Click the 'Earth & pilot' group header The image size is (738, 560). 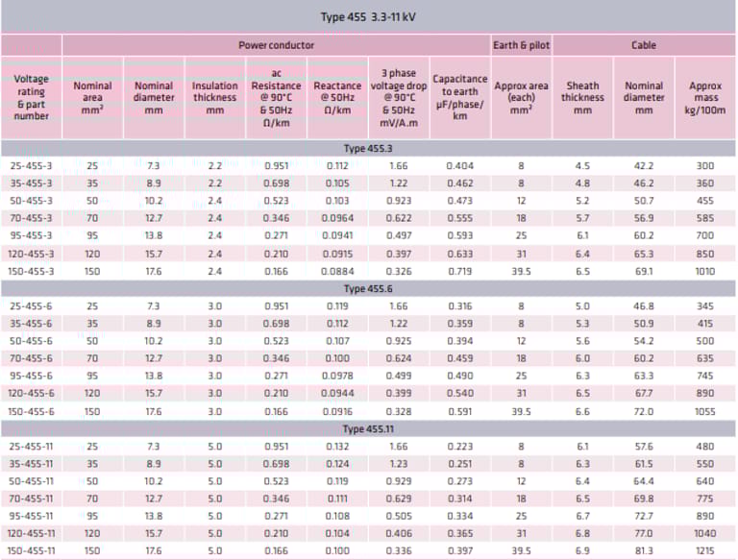[521, 45]
